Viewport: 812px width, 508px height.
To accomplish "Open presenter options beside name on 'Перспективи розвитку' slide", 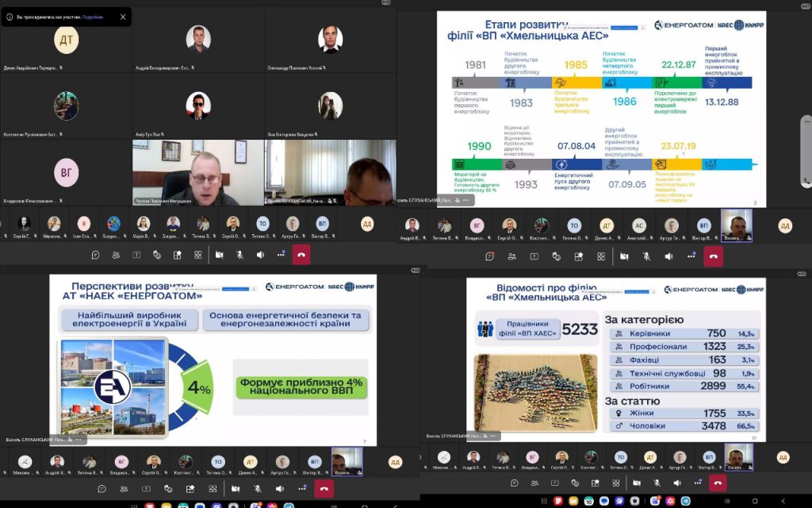I will pos(79,440).
